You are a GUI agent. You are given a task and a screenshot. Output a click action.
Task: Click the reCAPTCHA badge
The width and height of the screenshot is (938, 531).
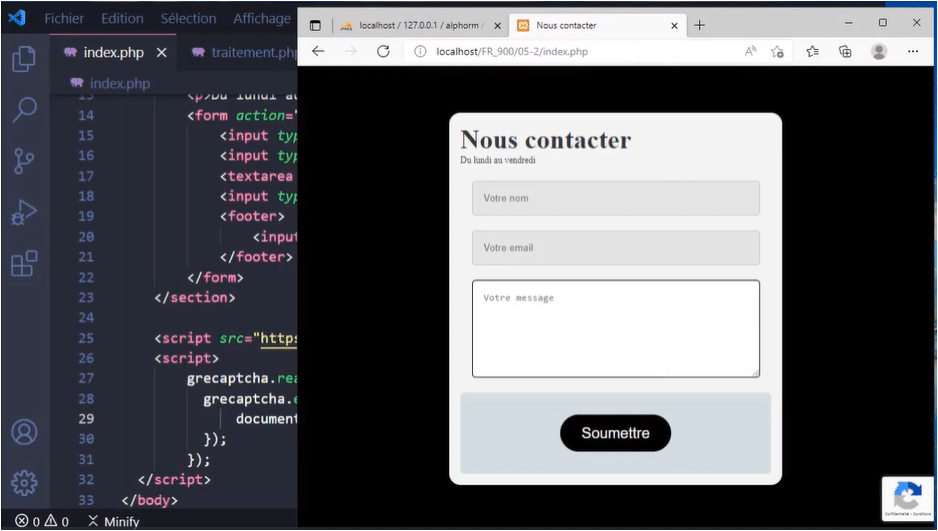(x=907, y=499)
